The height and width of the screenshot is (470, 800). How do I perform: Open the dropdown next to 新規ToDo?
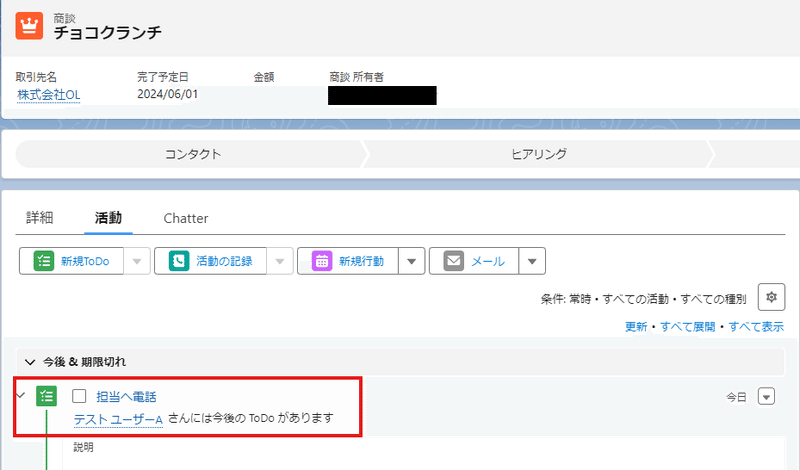[137, 261]
